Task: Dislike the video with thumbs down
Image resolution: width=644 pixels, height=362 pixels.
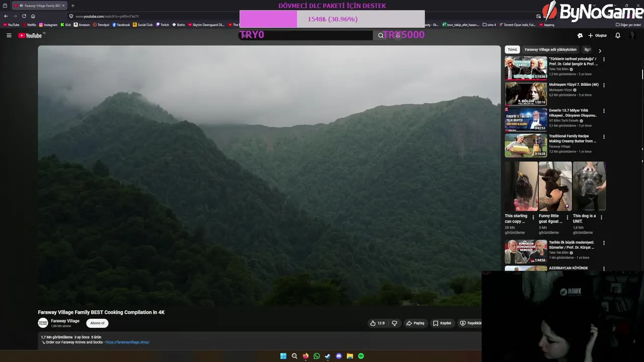Action: (394, 323)
